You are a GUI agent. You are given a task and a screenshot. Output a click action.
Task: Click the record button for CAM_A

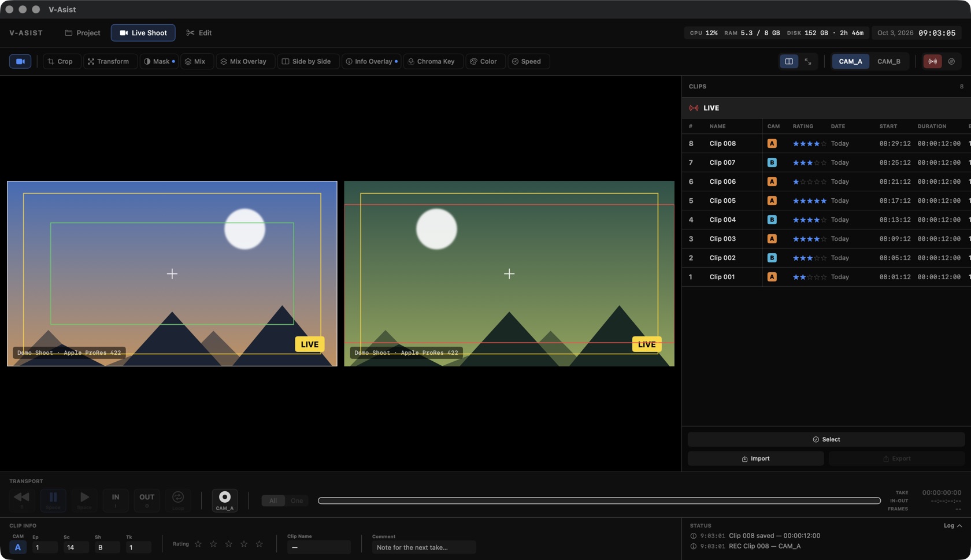pos(225,500)
